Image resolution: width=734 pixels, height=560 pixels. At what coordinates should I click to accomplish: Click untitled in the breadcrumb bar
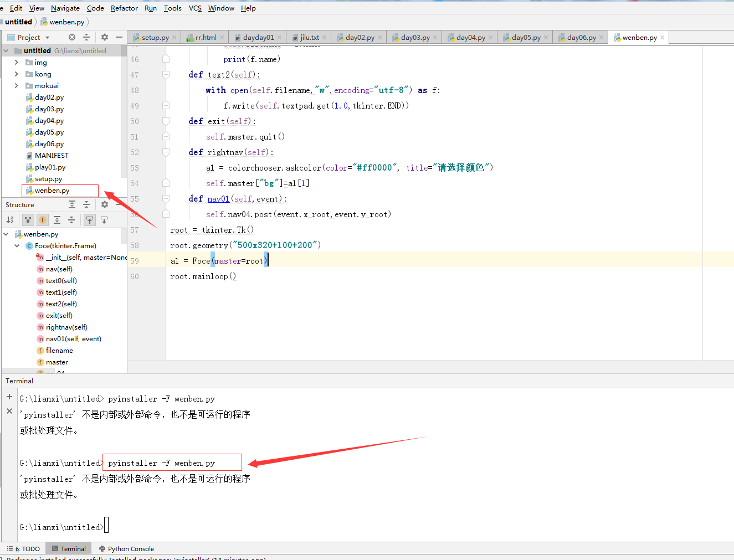[x=19, y=22]
